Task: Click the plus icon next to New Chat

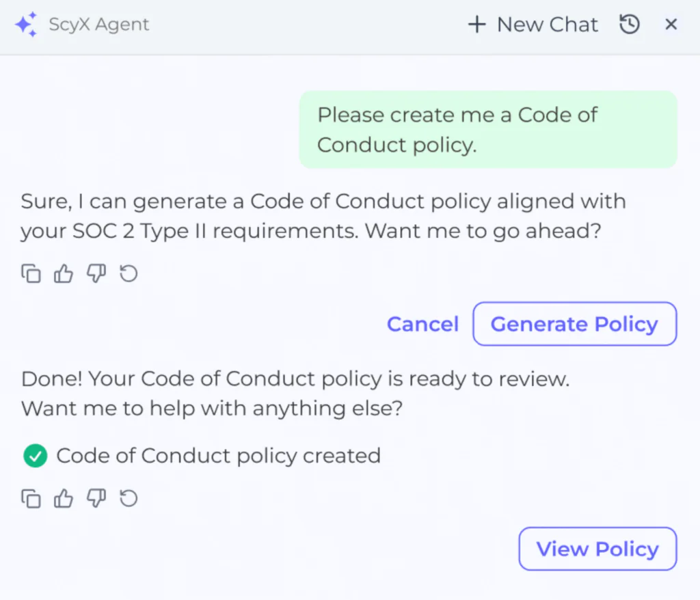Action: (x=476, y=24)
